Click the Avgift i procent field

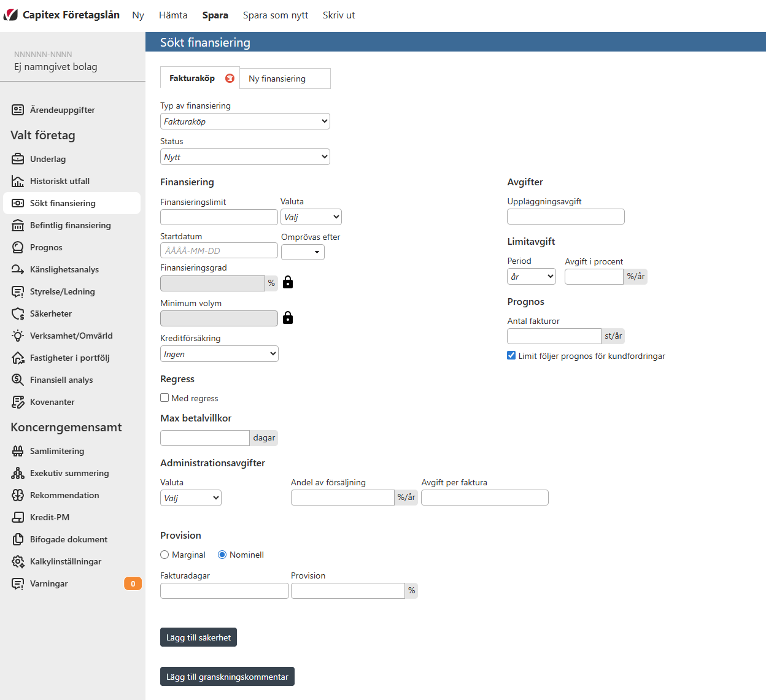click(594, 277)
